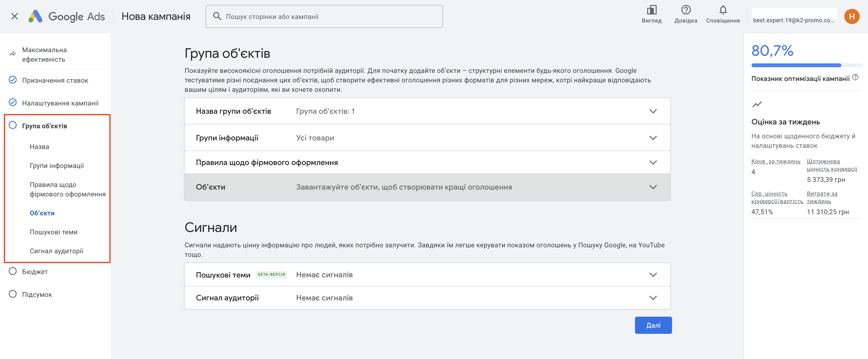Screen dimensions: 868x359
Task: Open Налаштування кампанії sidebar step
Action: coord(60,103)
